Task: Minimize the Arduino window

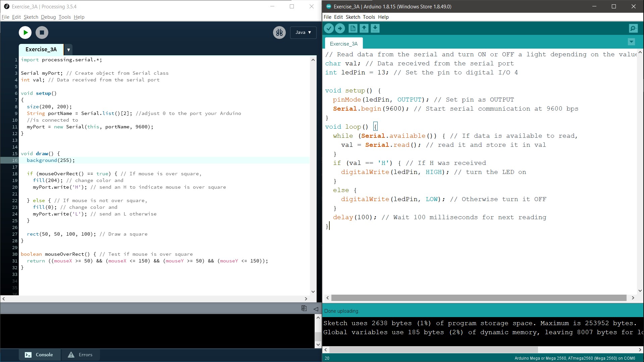Action: coord(594,6)
